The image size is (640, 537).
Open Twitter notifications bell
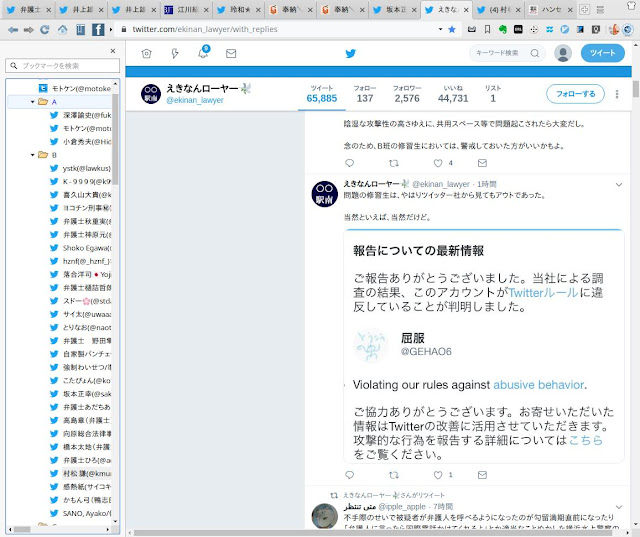pos(203,53)
